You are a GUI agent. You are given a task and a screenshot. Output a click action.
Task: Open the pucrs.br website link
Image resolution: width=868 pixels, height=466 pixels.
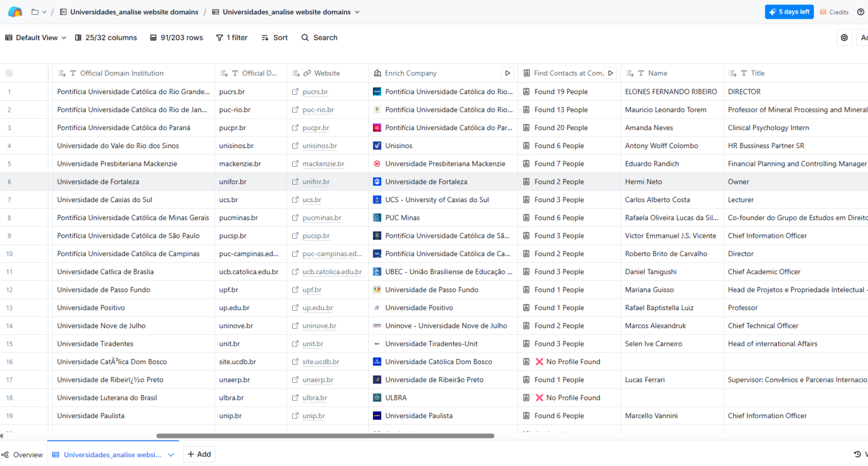315,92
